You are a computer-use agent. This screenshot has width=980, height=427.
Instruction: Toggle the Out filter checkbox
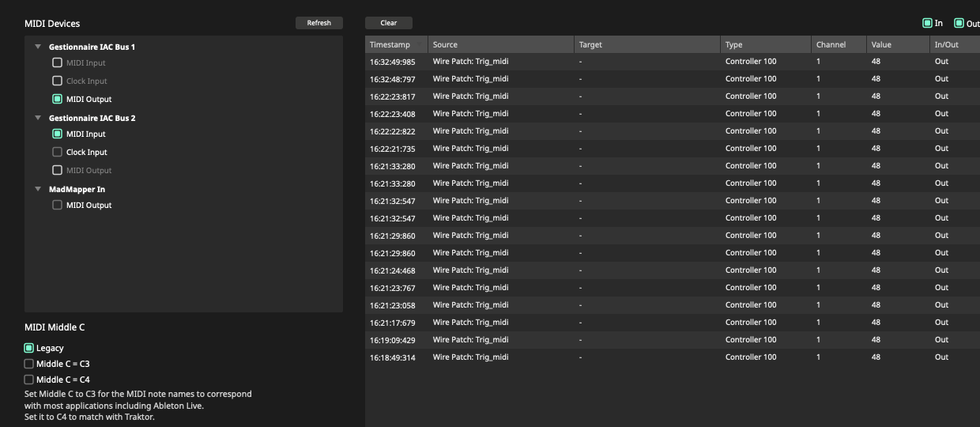point(959,23)
